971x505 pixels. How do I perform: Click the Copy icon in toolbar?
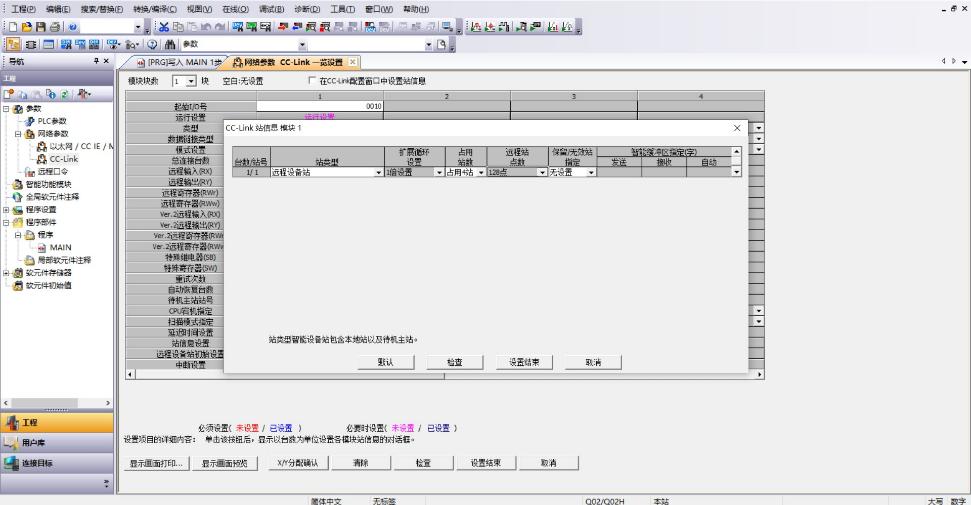tap(178, 27)
